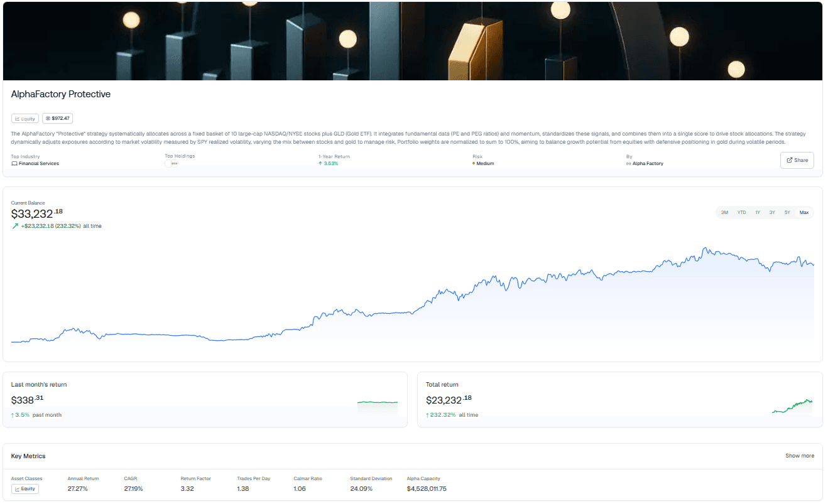Switch chart to 1Y range

[x=758, y=213]
